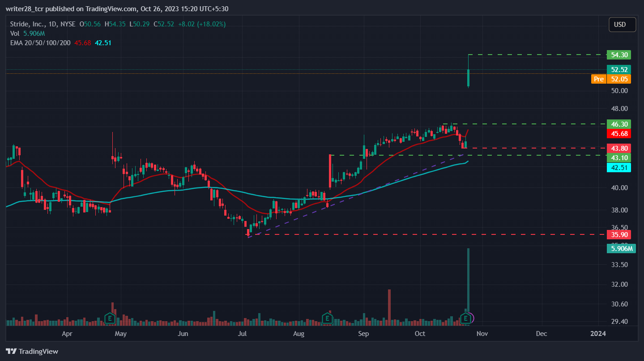Click the 2024 label on time axis
Image resolution: width=644 pixels, height=361 pixels.
point(598,333)
